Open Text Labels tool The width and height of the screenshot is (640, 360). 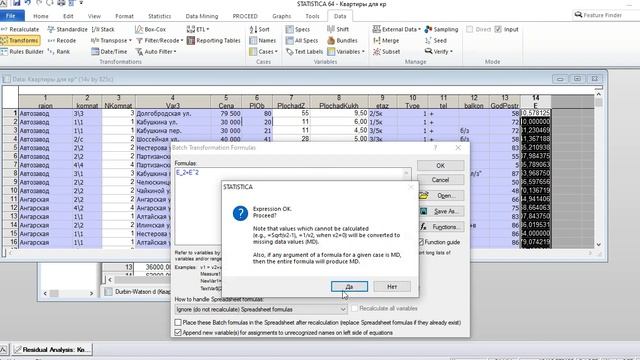click(x=304, y=52)
